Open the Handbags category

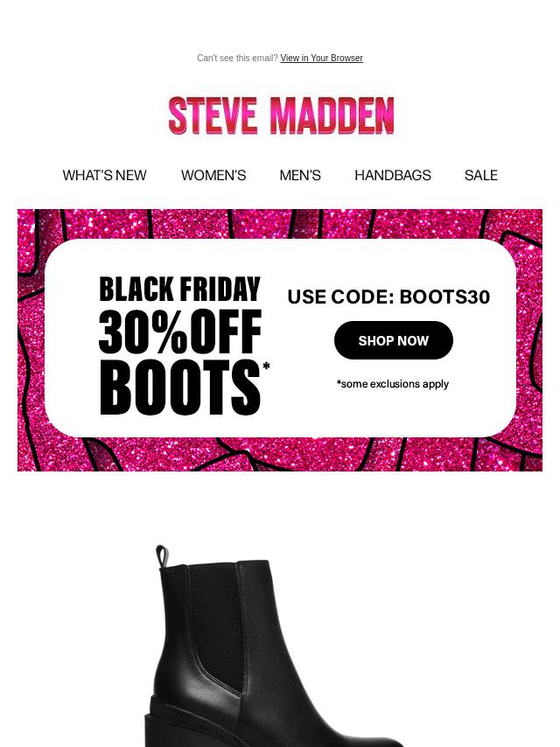(393, 175)
